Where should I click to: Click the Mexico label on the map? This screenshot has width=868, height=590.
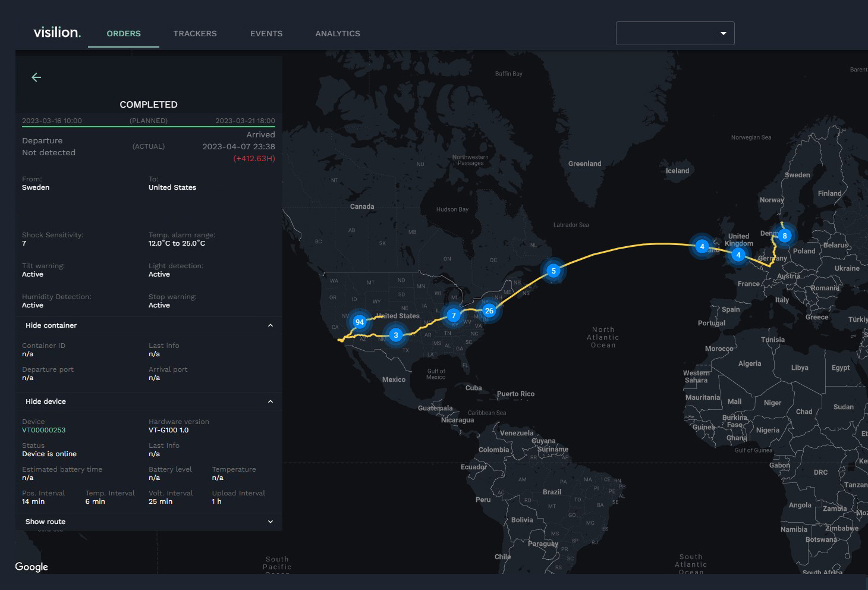pyautogui.click(x=394, y=379)
